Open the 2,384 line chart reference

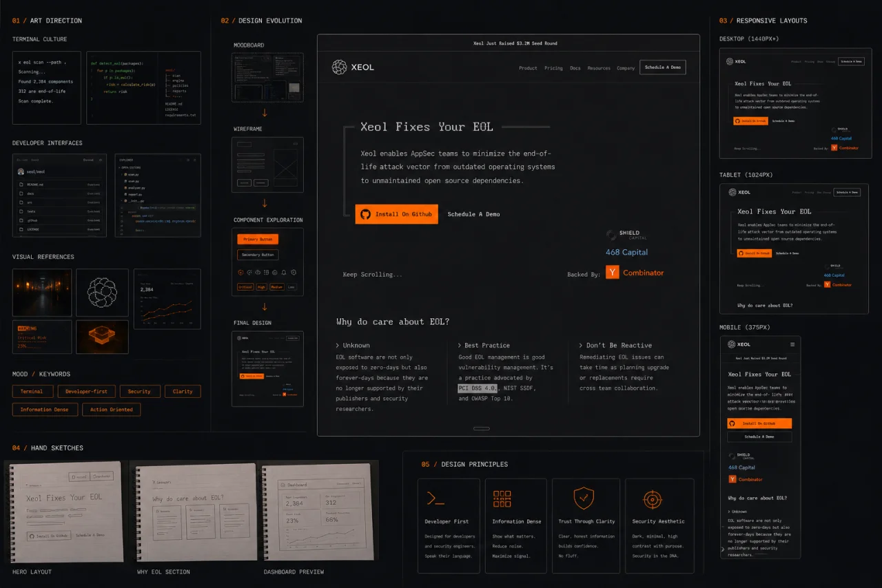tap(167, 300)
